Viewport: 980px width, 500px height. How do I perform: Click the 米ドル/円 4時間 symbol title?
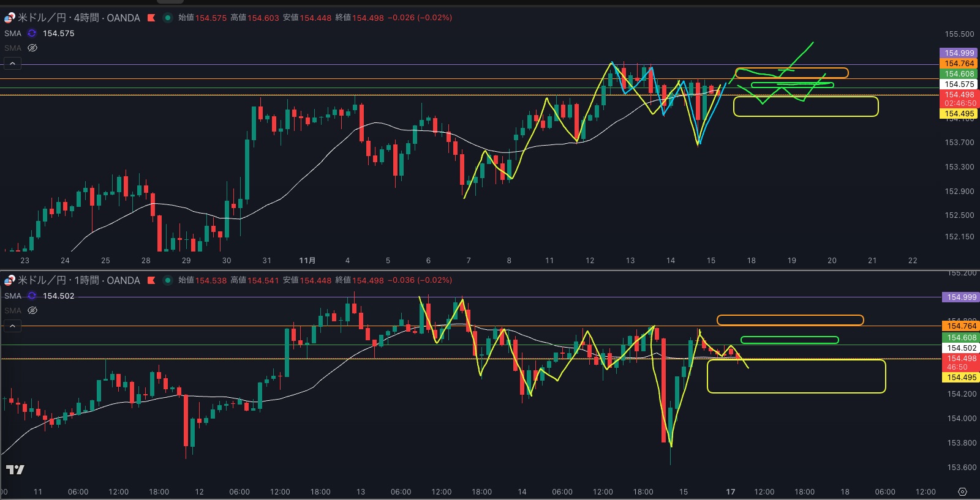point(78,18)
